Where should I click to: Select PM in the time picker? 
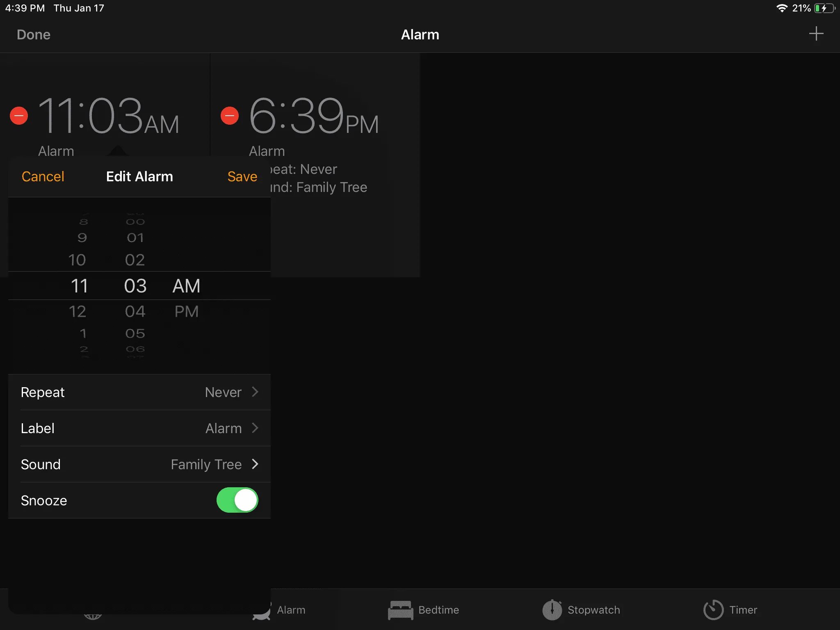[187, 311]
